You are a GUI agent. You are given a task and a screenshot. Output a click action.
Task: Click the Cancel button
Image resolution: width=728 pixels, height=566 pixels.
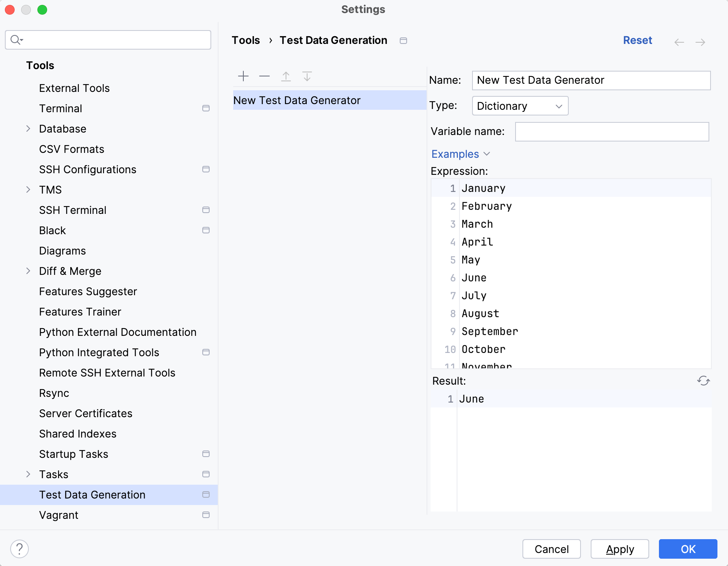click(551, 549)
